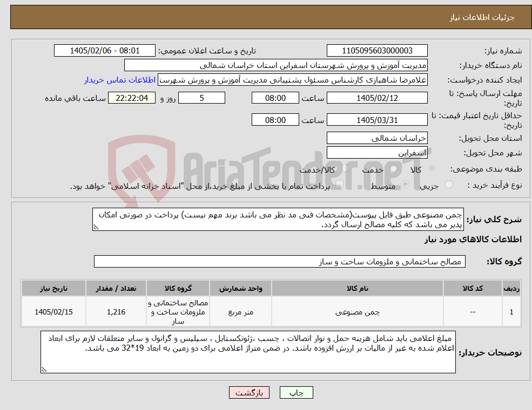Click the need number field 1105095603000003
Screen dimensions: 532x410
[377, 51]
